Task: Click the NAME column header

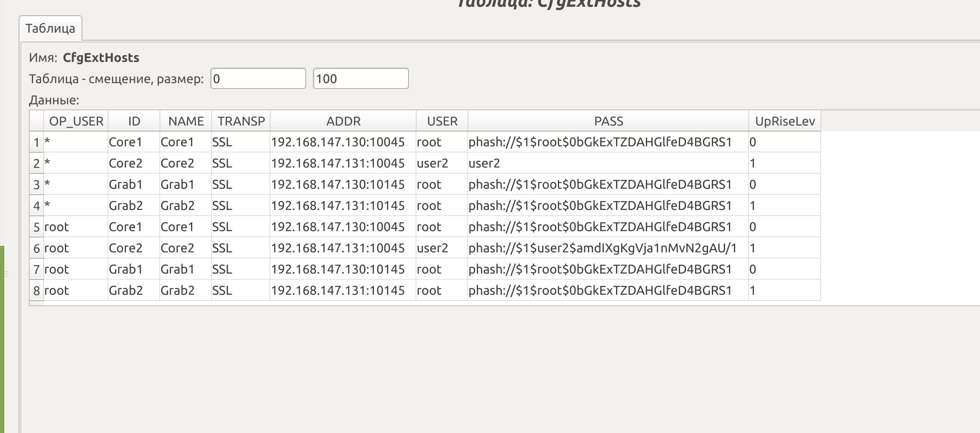Action: (186, 121)
